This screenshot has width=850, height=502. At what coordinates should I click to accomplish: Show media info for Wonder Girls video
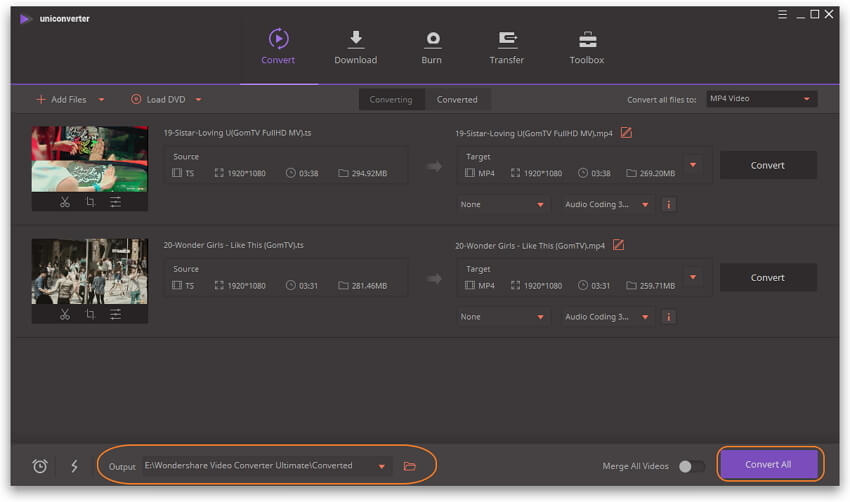pyautogui.click(x=669, y=317)
